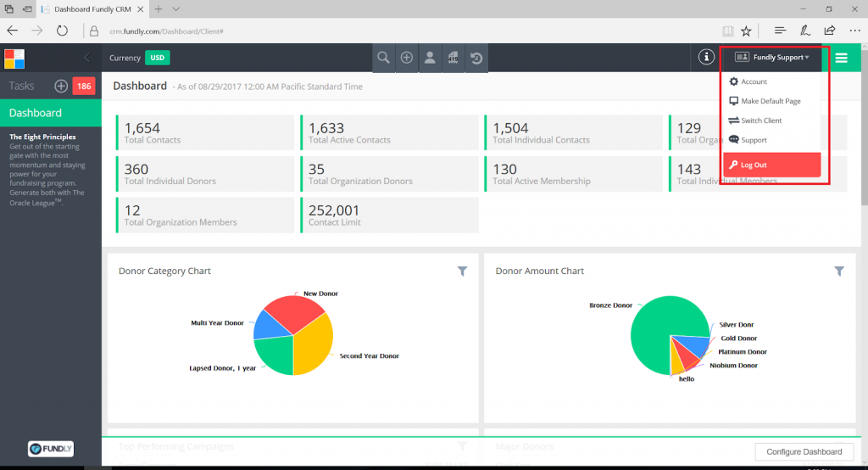Click the Platinum Donor chart label
Image resolution: width=868 pixels, height=470 pixels.
pyautogui.click(x=743, y=352)
